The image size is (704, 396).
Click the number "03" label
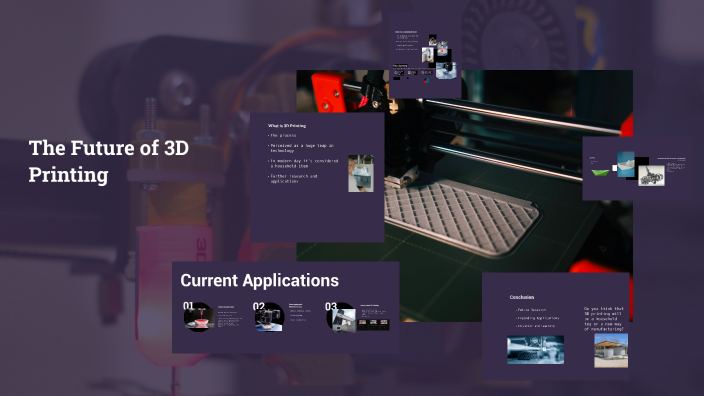pyautogui.click(x=331, y=306)
